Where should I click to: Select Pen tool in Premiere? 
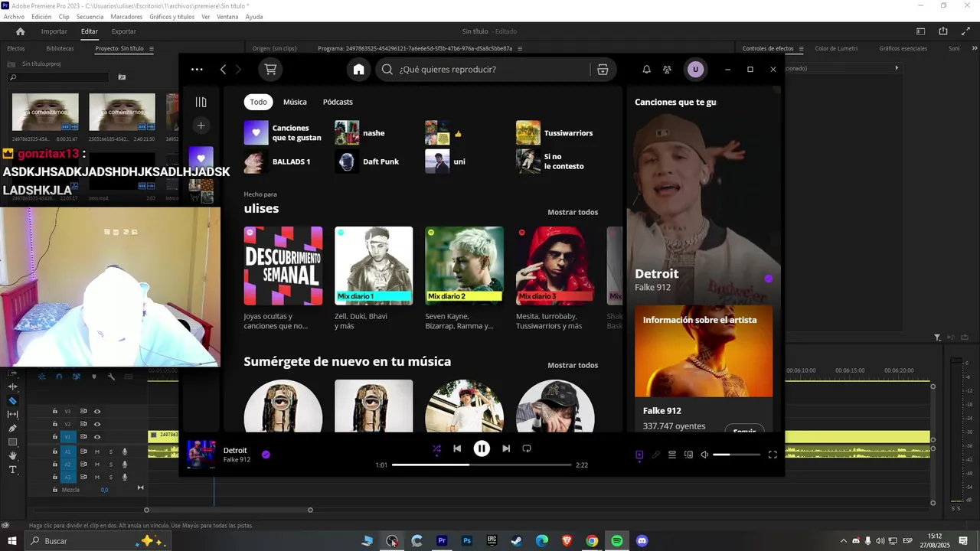(x=12, y=428)
